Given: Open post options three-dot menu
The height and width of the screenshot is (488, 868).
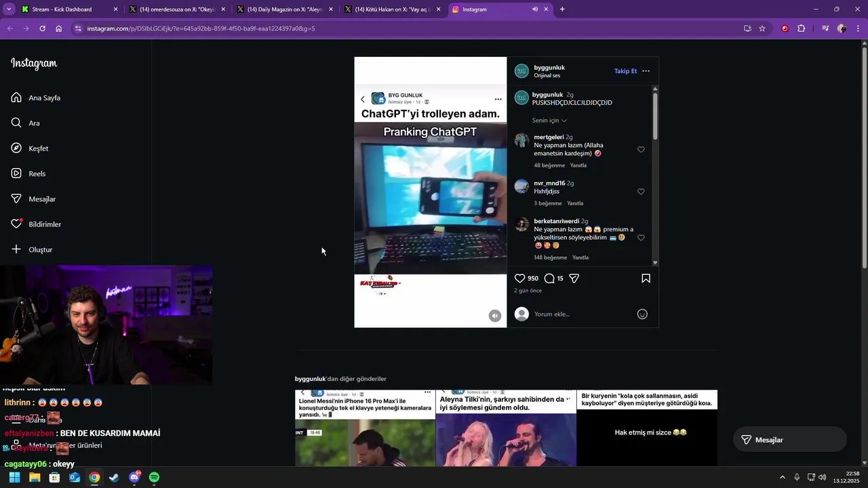Looking at the screenshot, I should pos(646,71).
